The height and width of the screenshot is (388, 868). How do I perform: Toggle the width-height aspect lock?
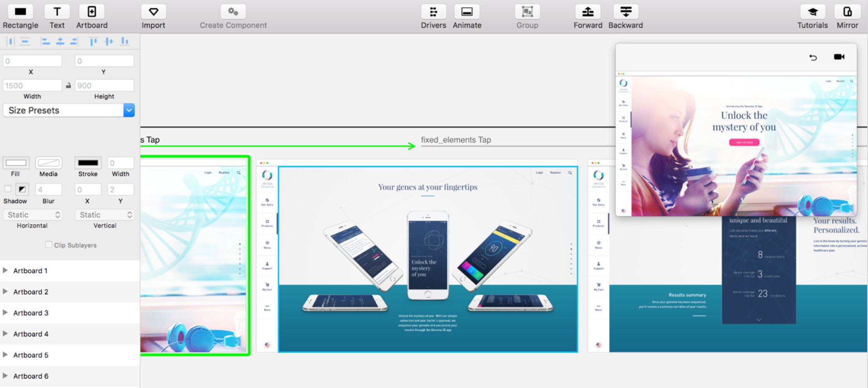click(x=68, y=85)
